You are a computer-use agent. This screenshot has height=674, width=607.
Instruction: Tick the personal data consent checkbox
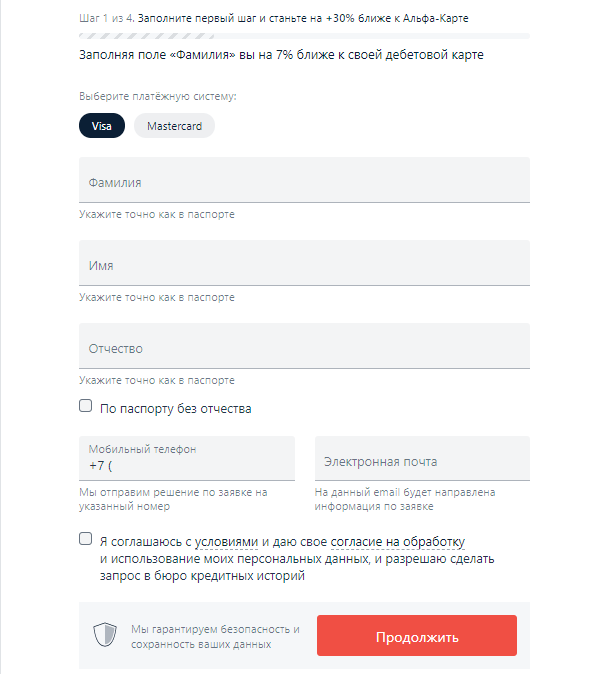coord(86,539)
